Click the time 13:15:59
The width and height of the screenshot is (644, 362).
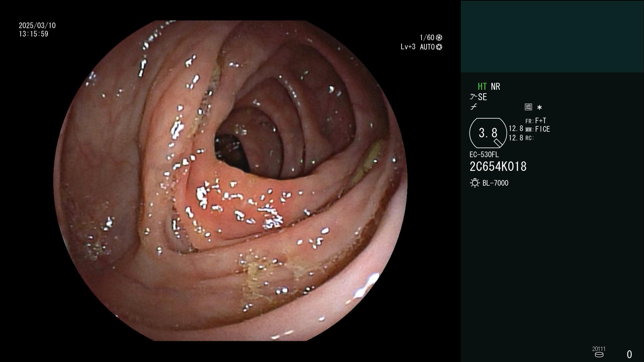34,34
